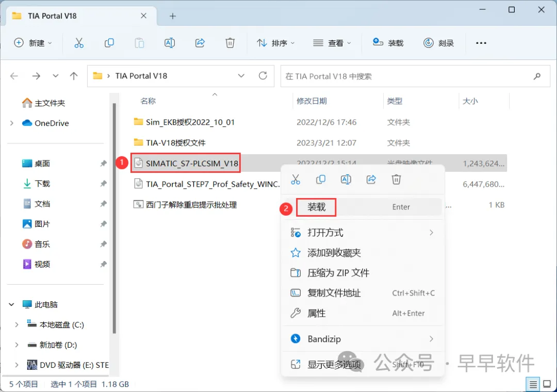
Task: Expand 本地磁盘 (C:) tree node
Action: [17, 325]
